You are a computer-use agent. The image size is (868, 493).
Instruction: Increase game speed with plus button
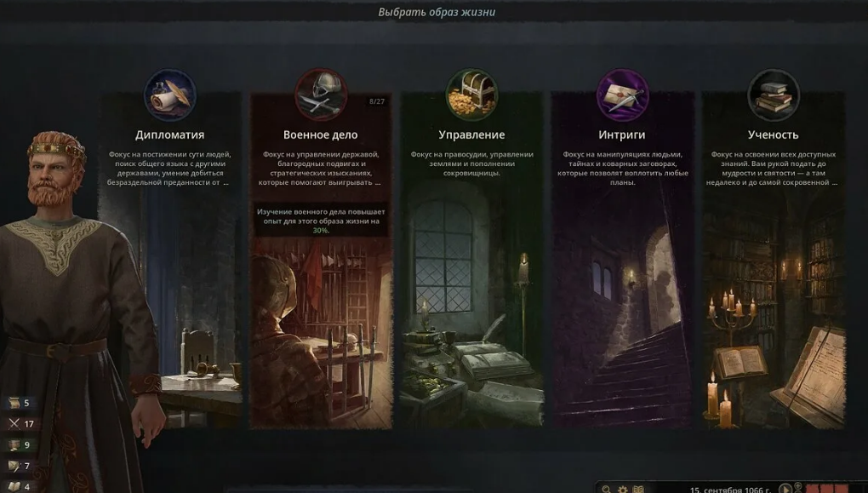pos(798,486)
